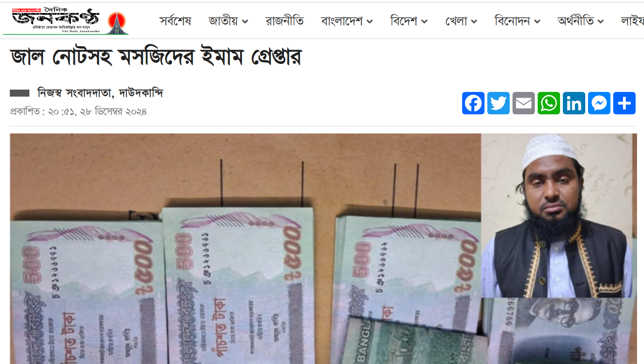Expand the বাংলাদেশ dropdown menu

347,21
